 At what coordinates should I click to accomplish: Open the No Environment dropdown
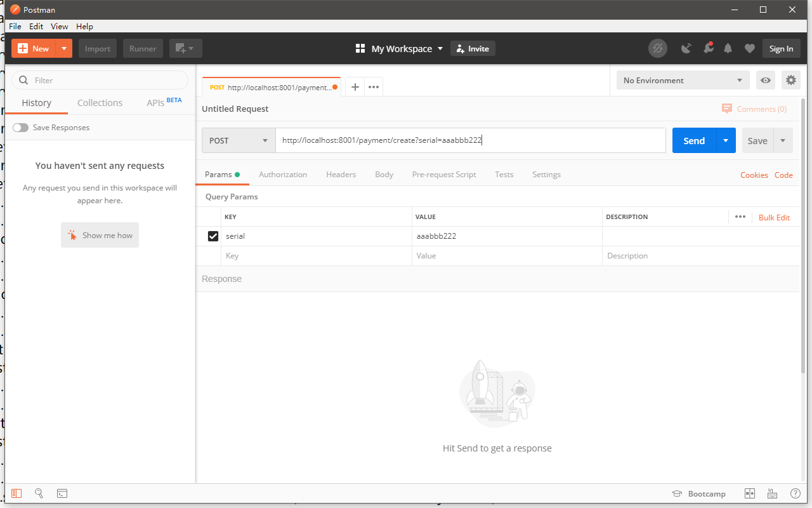(683, 80)
